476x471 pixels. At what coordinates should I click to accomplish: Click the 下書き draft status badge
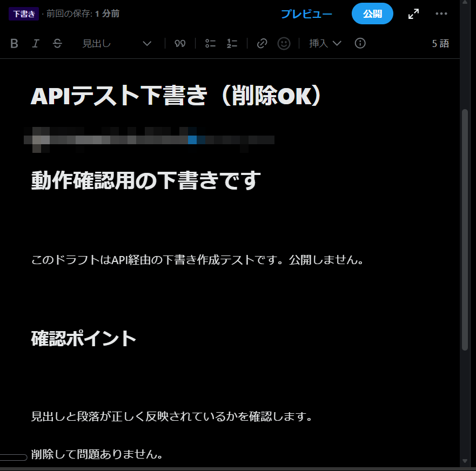[x=24, y=14]
